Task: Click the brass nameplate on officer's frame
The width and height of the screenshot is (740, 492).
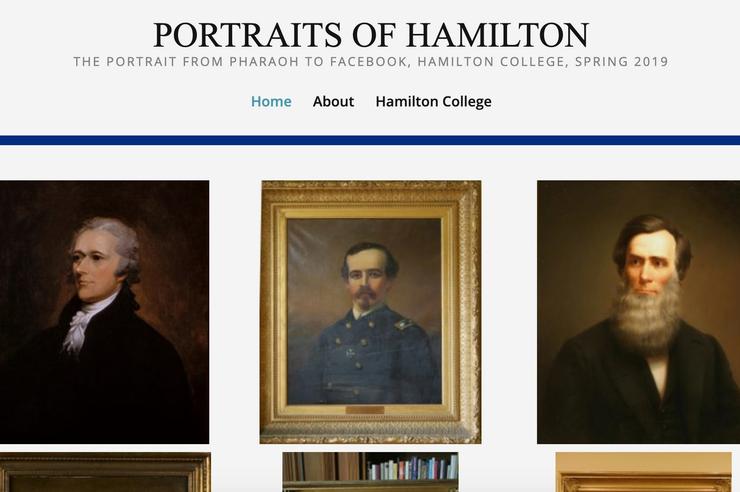Action: (364, 410)
